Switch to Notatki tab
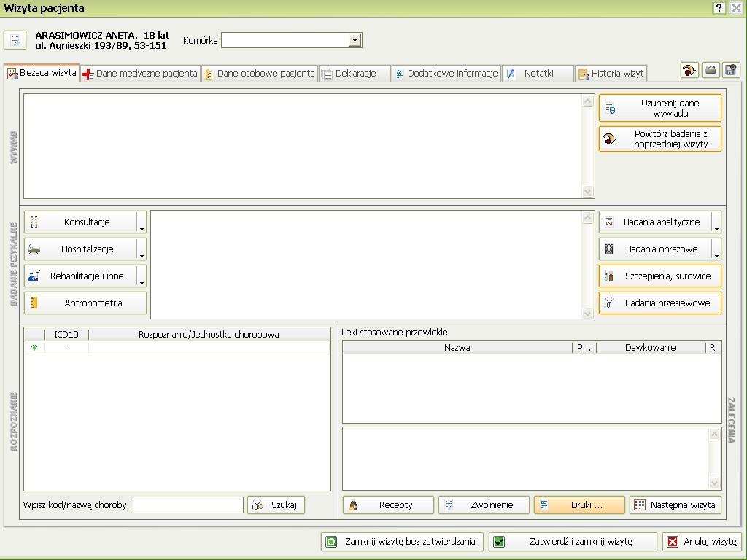The width and height of the screenshot is (747, 560). pyautogui.click(x=538, y=74)
